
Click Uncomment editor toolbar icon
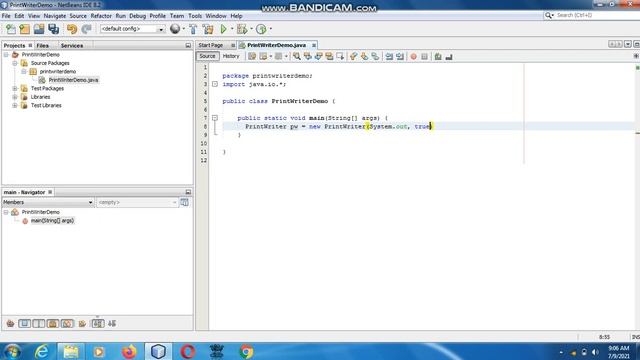(449, 56)
